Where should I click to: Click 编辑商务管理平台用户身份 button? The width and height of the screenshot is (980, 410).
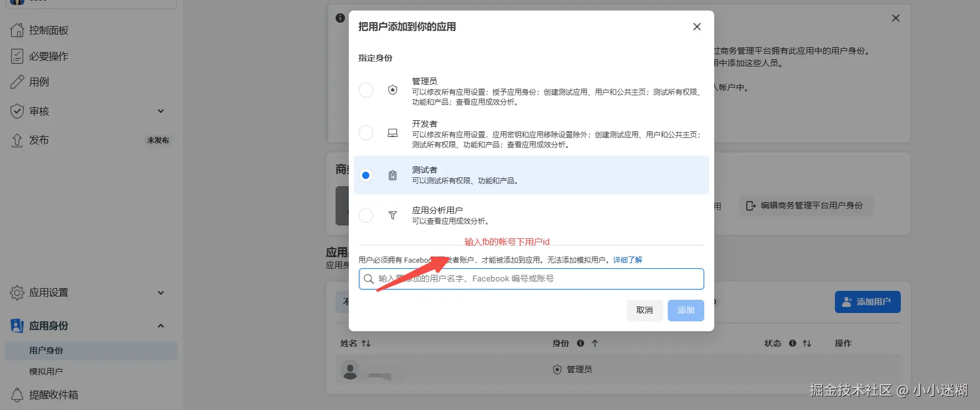point(806,206)
